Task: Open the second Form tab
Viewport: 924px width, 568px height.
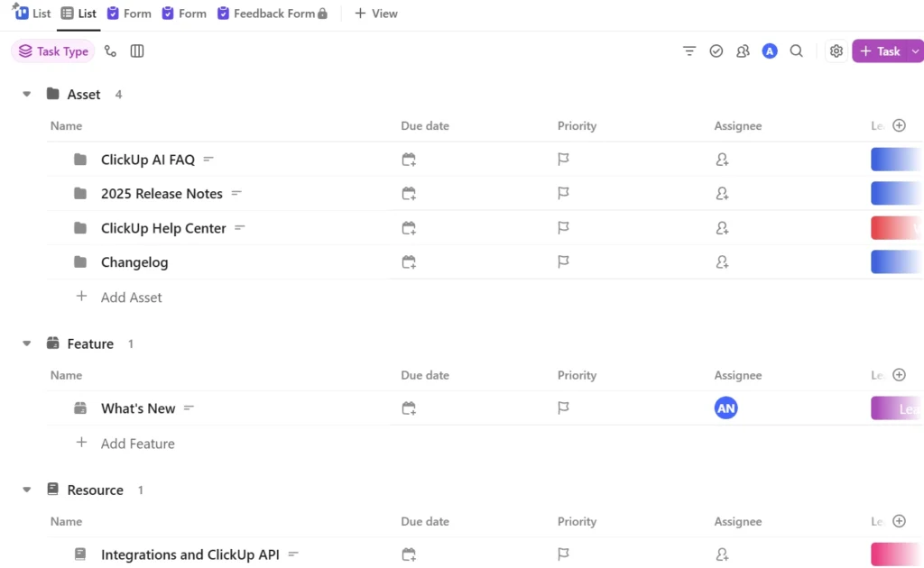Action: click(x=184, y=13)
